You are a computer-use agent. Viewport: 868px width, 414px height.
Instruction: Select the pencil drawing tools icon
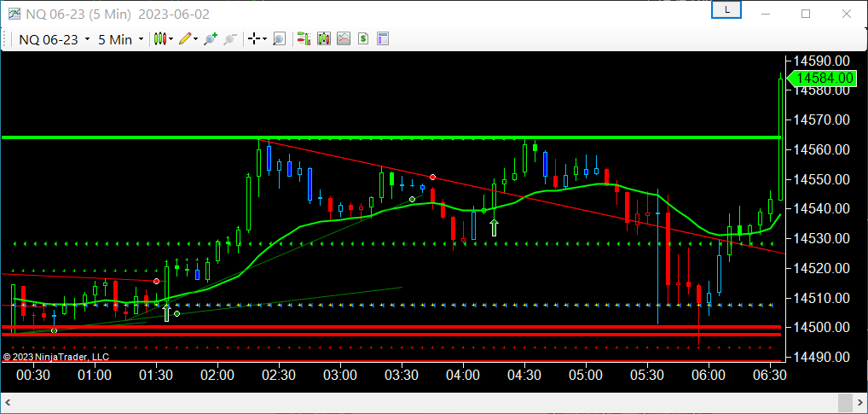[x=185, y=38]
